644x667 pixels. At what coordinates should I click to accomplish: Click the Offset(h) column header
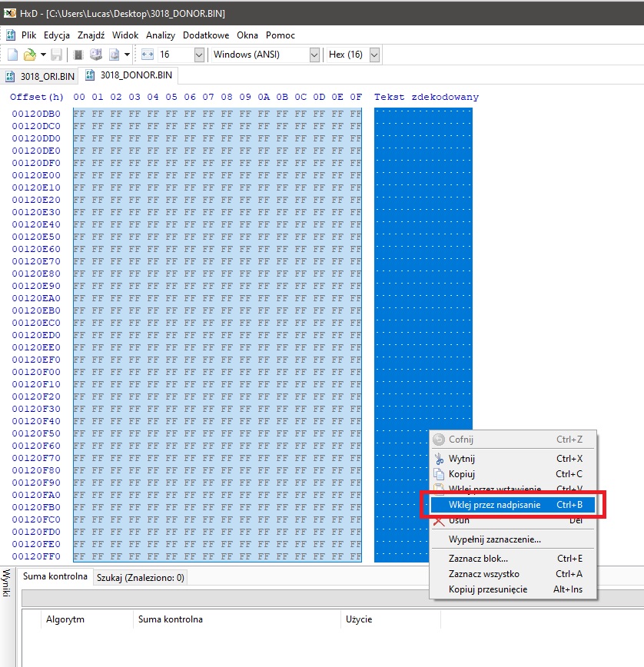click(x=37, y=97)
